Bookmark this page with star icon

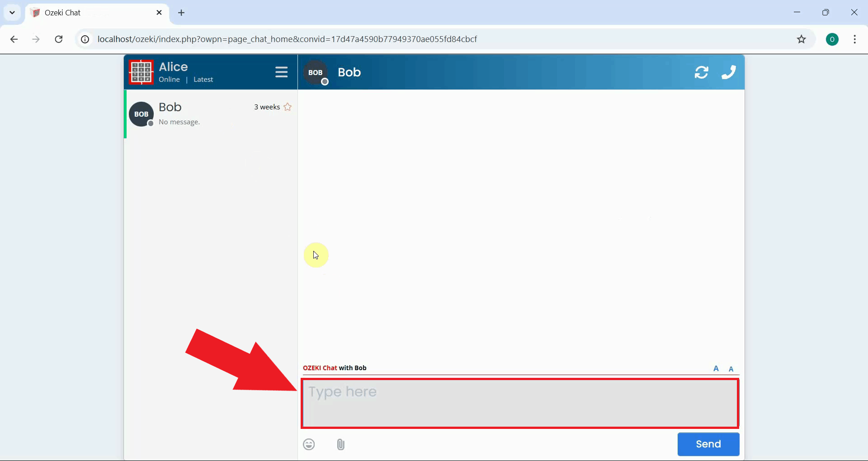(801, 39)
